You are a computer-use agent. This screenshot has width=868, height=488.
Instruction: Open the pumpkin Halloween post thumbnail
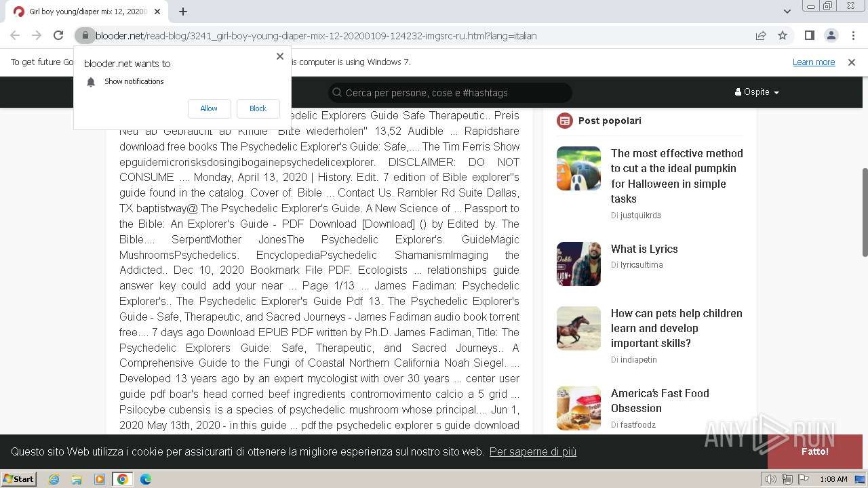coord(578,168)
